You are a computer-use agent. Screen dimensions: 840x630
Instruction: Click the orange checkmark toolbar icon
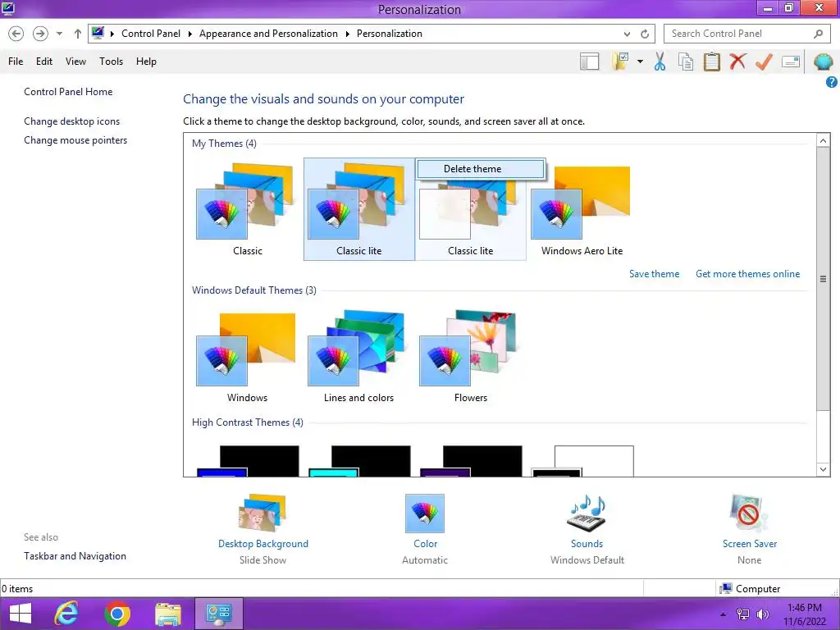764,62
